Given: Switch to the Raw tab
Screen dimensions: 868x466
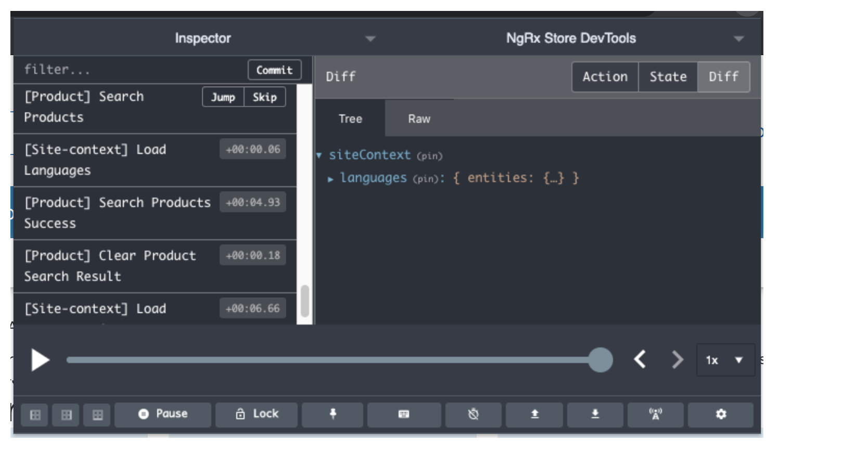Looking at the screenshot, I should [419, 119].
